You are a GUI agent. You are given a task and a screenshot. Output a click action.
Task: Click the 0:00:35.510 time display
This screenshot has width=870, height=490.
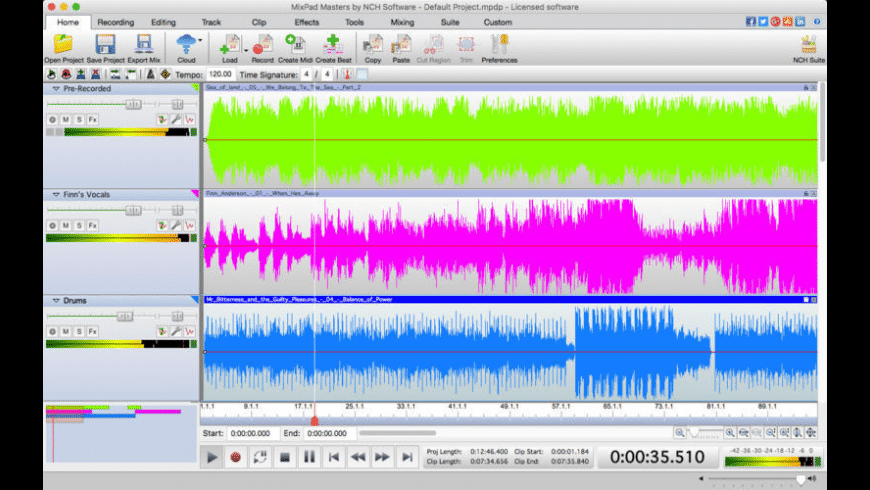[657, 457]
